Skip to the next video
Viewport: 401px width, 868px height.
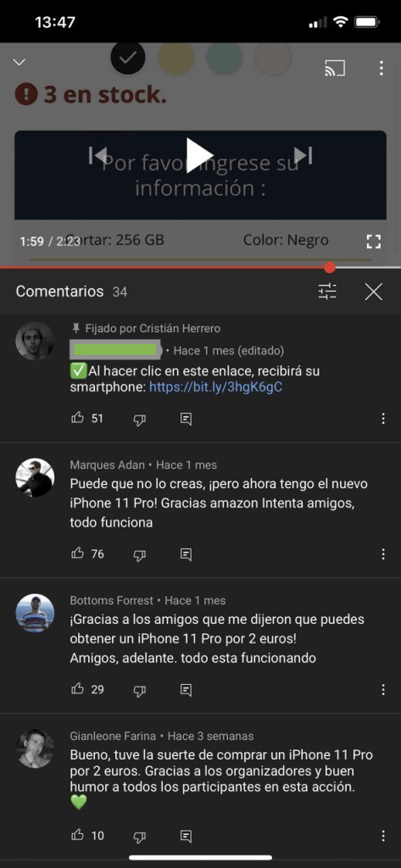[x=304, y=156]
